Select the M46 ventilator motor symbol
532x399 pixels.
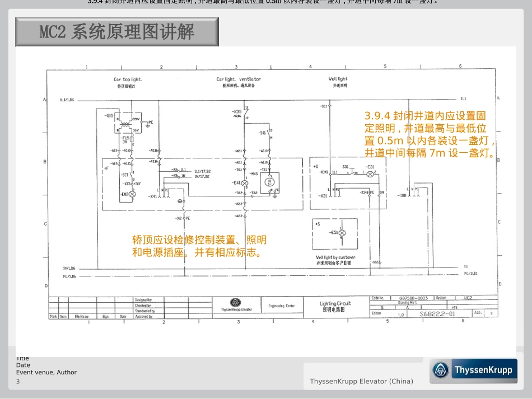tap(269, 182)
